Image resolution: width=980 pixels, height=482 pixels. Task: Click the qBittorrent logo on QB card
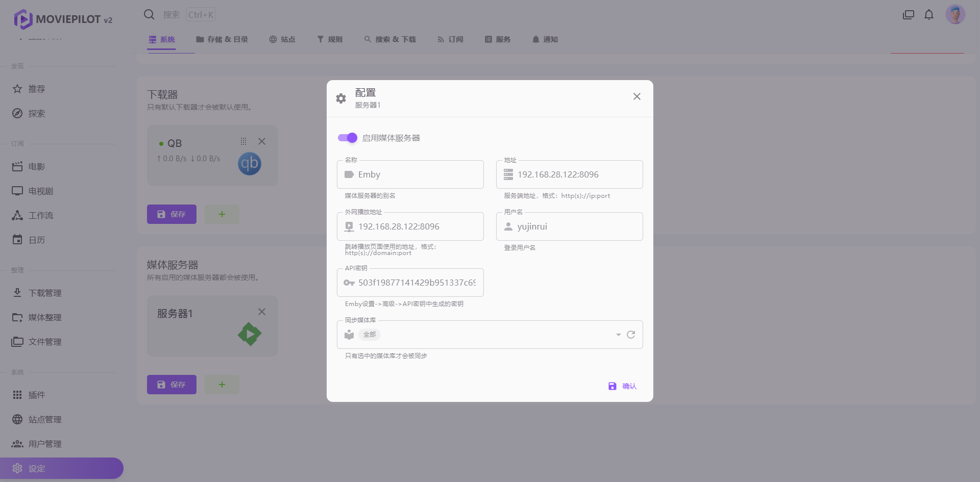(250, 164)
